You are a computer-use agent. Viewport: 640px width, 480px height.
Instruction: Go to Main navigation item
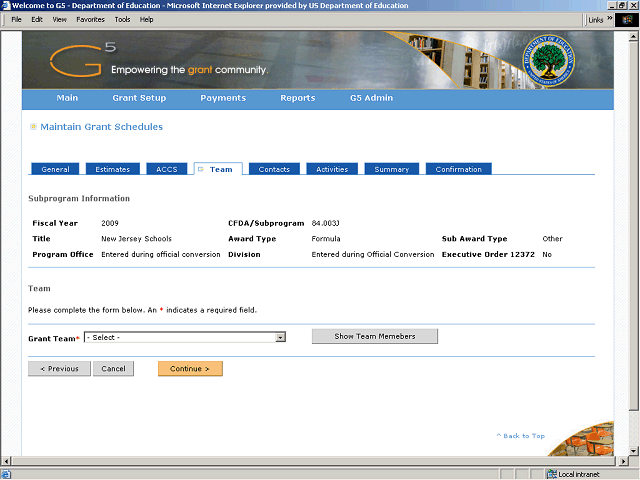click(67, 98)
